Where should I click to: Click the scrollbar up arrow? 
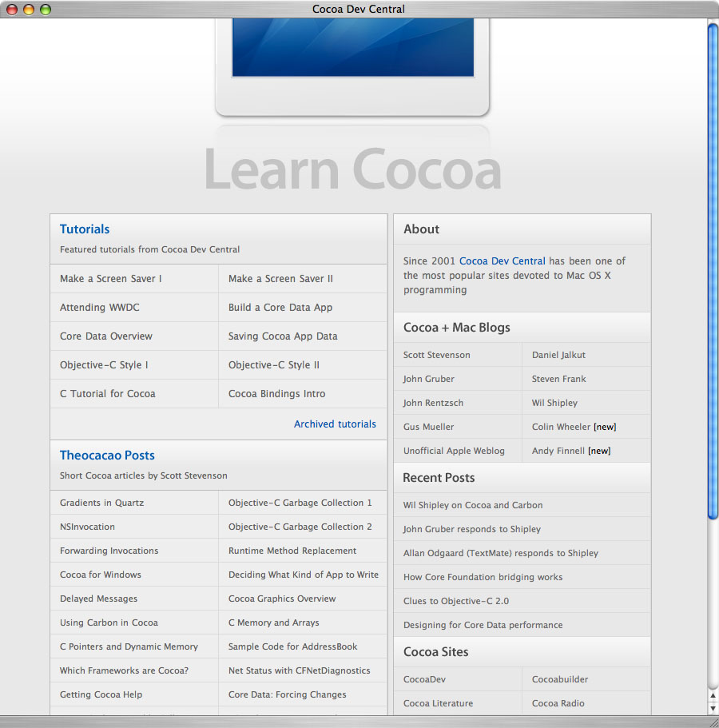tap(713, 695)
